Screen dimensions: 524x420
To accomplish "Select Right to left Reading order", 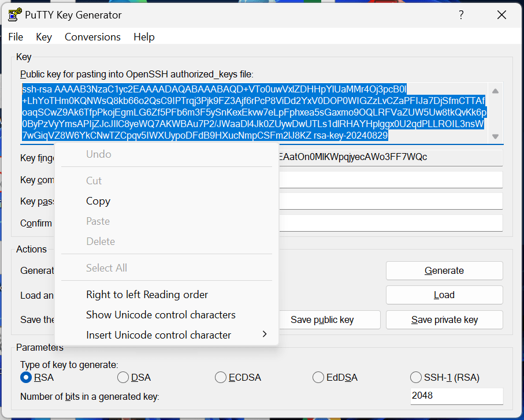I will click(166, 295).
